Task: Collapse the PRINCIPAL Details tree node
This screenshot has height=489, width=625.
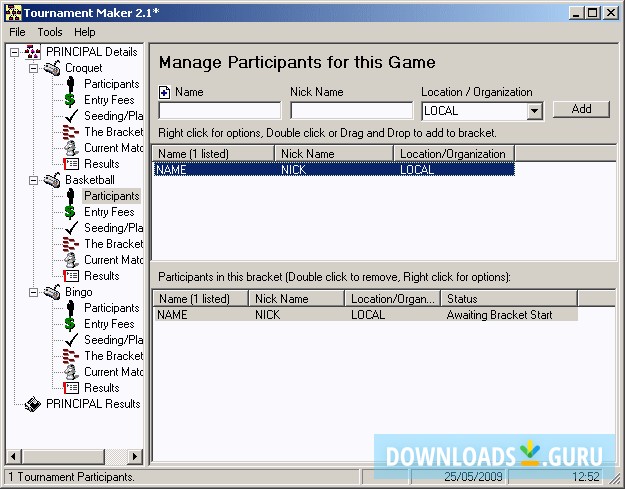Action: click(14, 52)
